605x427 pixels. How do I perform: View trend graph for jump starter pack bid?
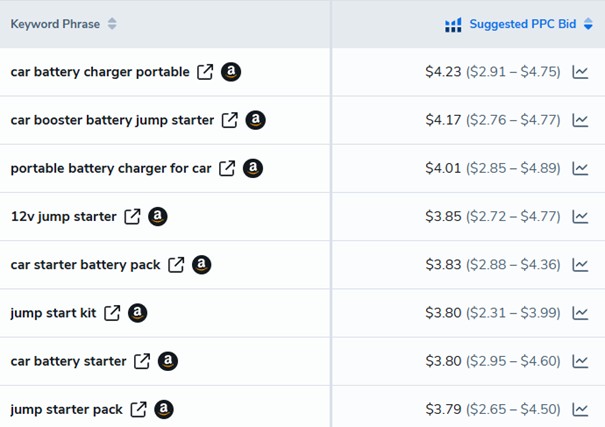(x=580, y=409)
